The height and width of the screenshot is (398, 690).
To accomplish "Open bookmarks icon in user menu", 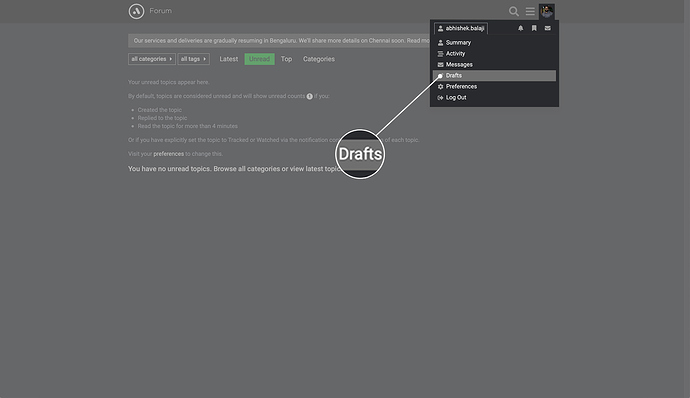I will pos(534,28).
